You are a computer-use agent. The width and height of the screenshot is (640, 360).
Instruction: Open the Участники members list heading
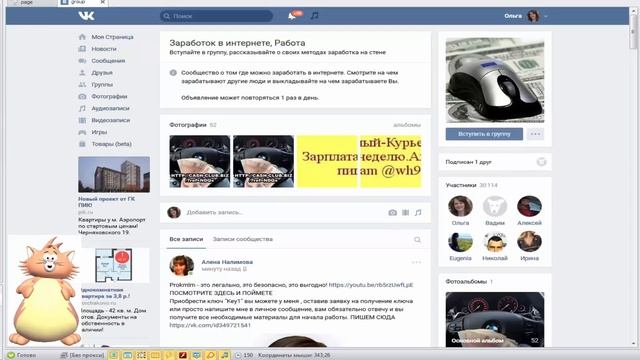[461, 185]
